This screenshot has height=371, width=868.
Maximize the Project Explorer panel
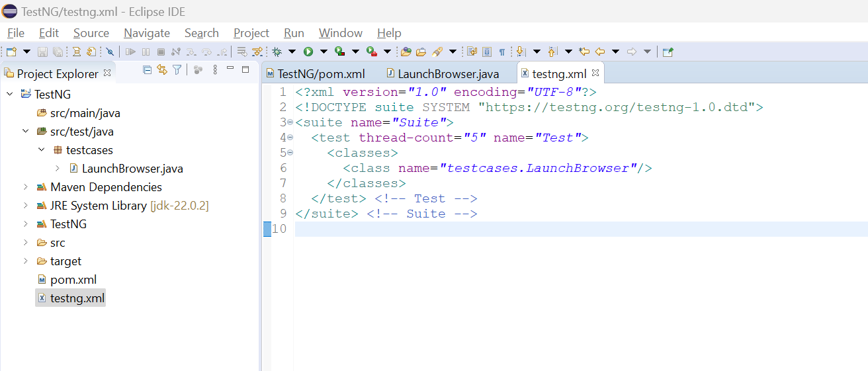coord(245,69)
